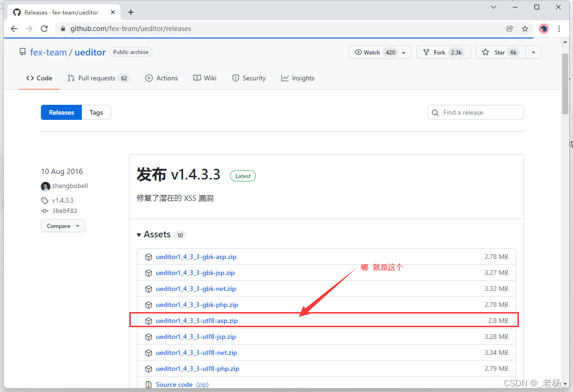Click zhangbobell's avatar image
Image resolution: width=573 pixels, height=392 pixels.
(46, 187)
